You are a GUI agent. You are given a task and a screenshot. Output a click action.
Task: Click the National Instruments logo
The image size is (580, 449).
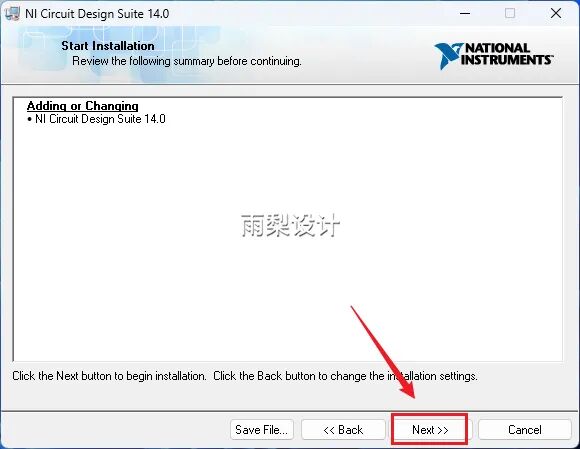point(493,56)
